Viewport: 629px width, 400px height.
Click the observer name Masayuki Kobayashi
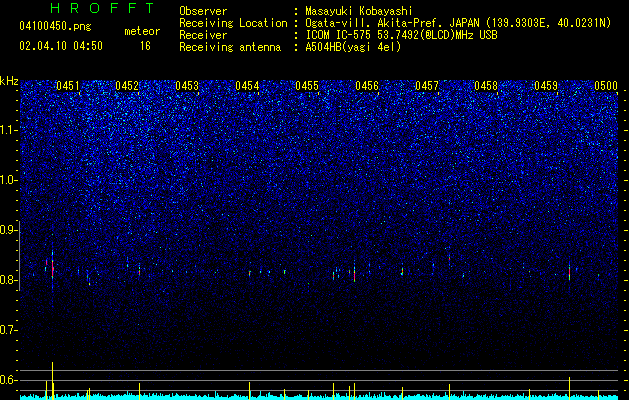[359, 11]
